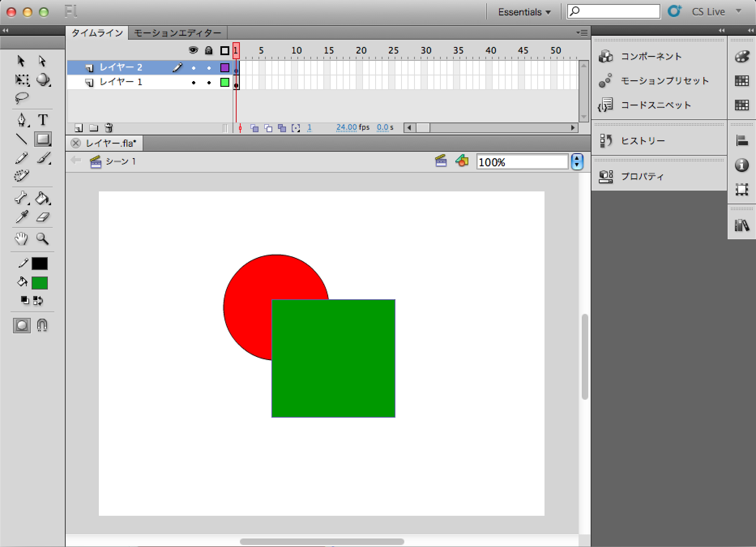
Task: Select the Pen tool
Action: coord(21,120)
